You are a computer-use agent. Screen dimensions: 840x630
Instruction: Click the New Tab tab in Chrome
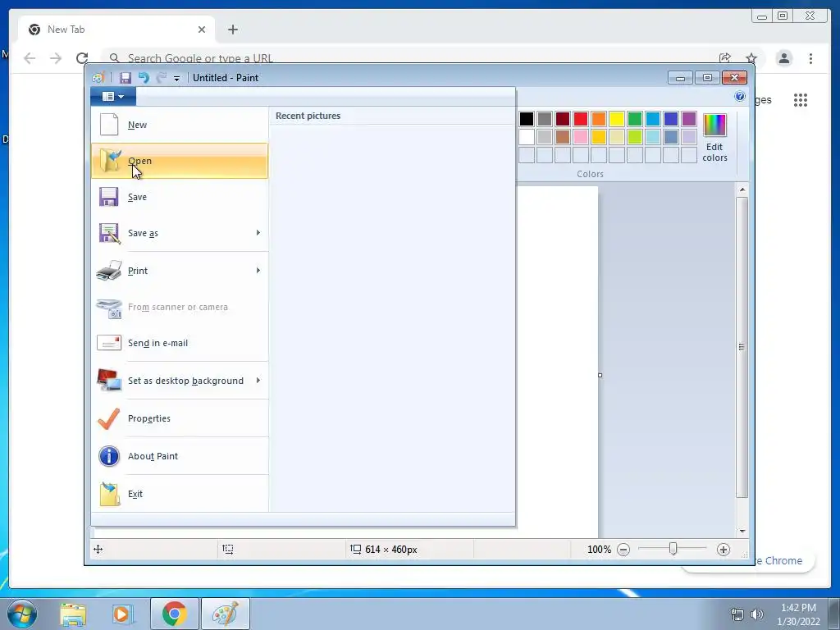pyautogui.click(x=116, y=30)
